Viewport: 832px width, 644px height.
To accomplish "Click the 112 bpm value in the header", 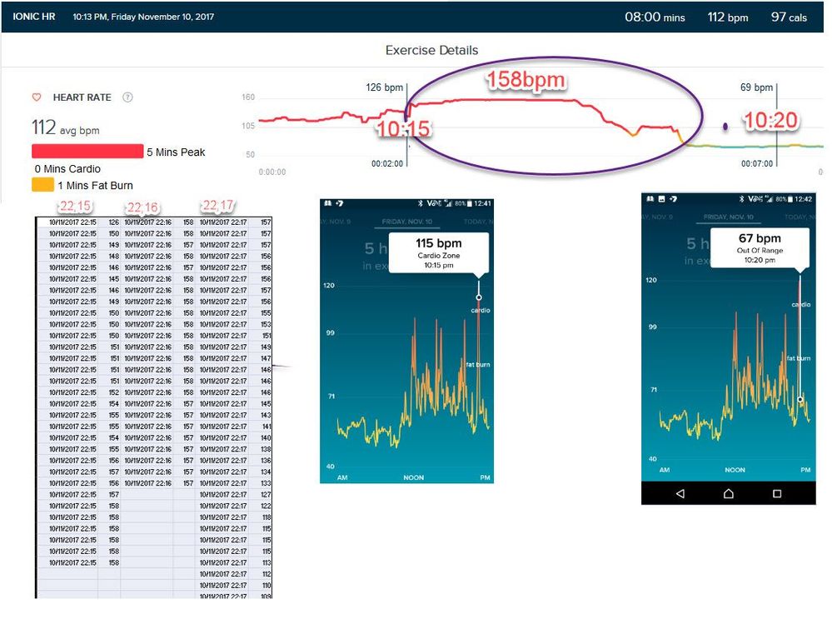I will 727,17.
